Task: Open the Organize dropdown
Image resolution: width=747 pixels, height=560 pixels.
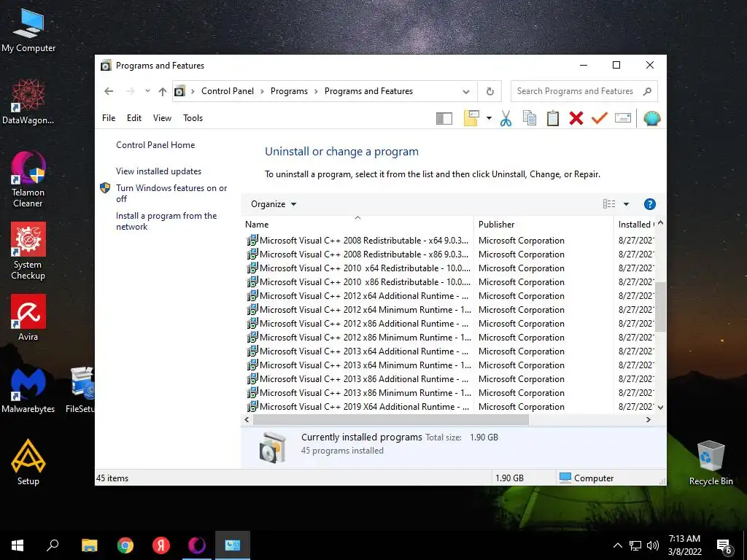Action: (x=274, y=204)
